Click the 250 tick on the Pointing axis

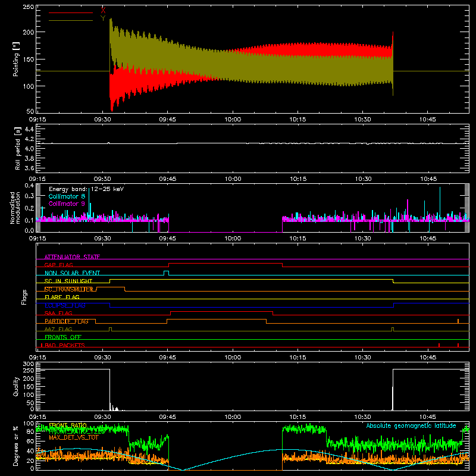click(29, 7)
